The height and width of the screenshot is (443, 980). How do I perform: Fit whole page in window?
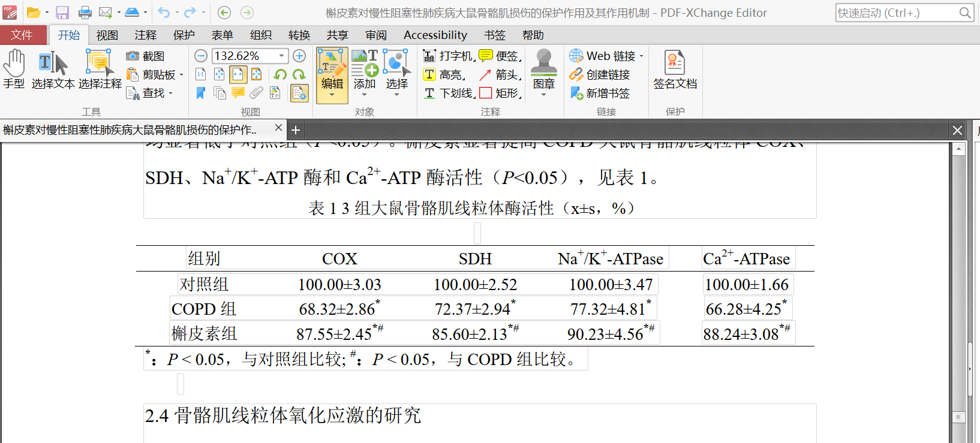(220, 74)
